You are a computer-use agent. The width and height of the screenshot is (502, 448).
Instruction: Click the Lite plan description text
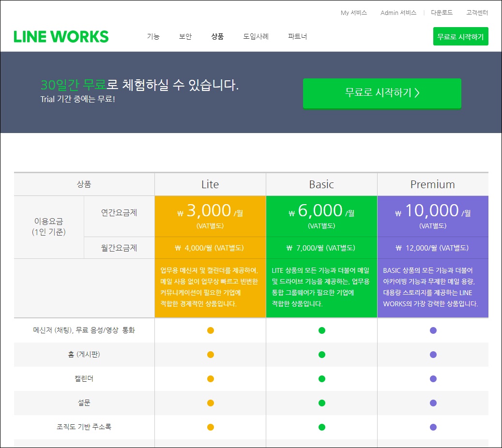(209, 287)
